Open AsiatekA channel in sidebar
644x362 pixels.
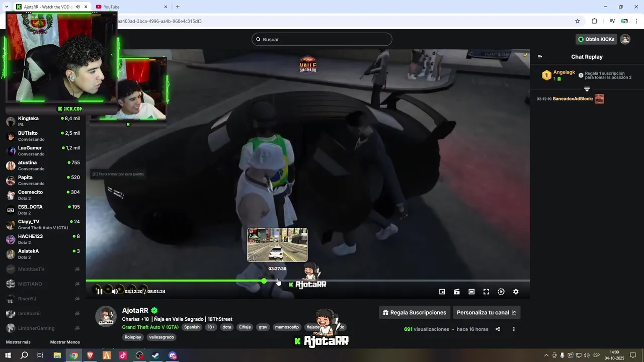43,254
